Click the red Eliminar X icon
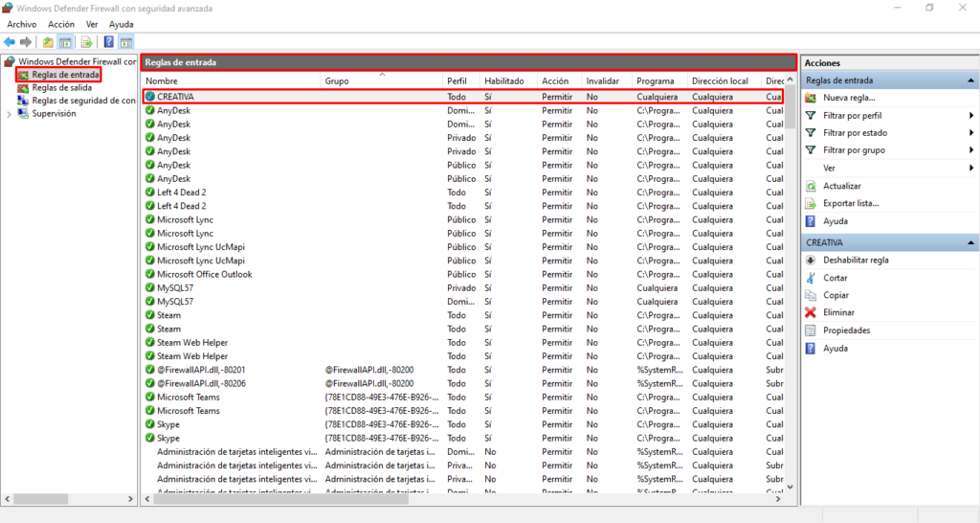 [811, 312]
